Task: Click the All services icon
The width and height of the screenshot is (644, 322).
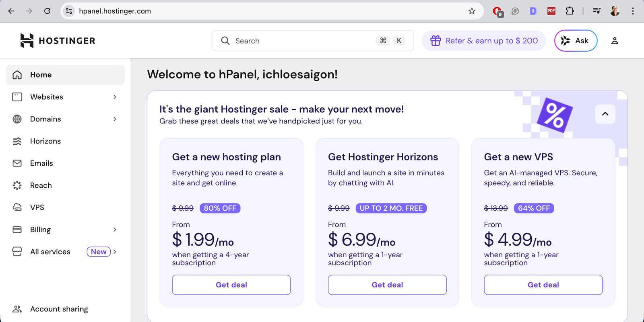Action: [17, 252]
